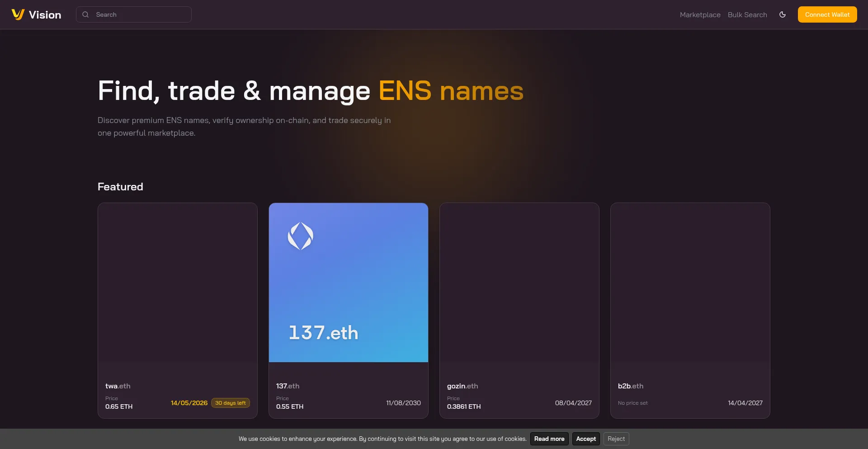The width and height of the screenshot is (868, 449).
Task: Accept cookies in the banner
Action: [586, 439]
